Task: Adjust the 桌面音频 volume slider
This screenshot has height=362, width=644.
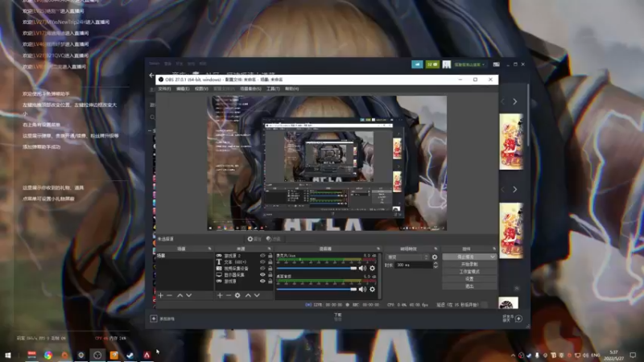Action: (x=316, y=290)
